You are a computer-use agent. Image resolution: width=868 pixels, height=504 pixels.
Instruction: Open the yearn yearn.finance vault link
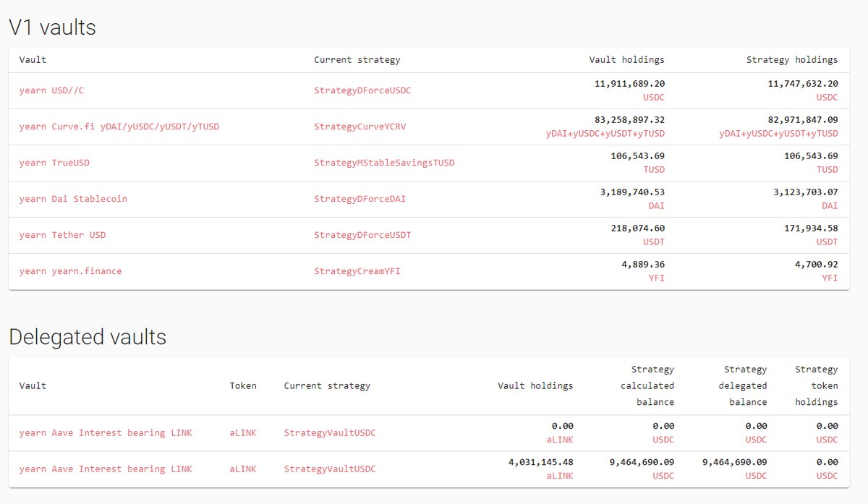pos(70,271)
